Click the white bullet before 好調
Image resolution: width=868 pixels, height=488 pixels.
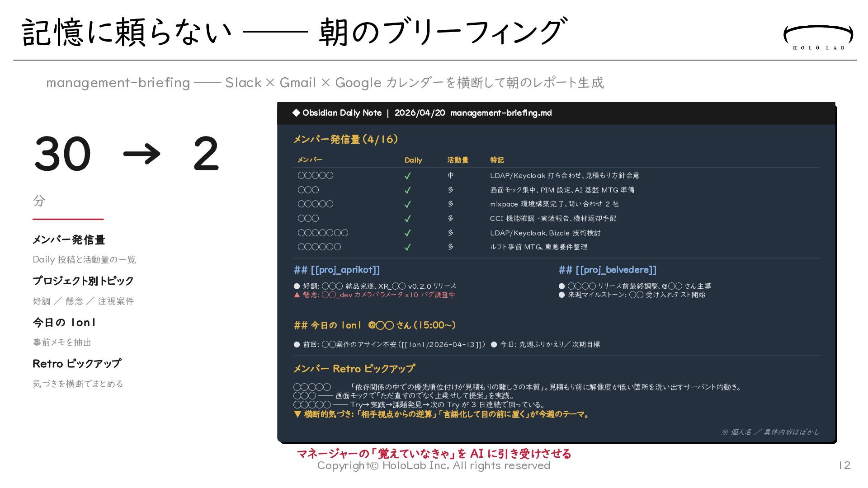coord(297,286)
